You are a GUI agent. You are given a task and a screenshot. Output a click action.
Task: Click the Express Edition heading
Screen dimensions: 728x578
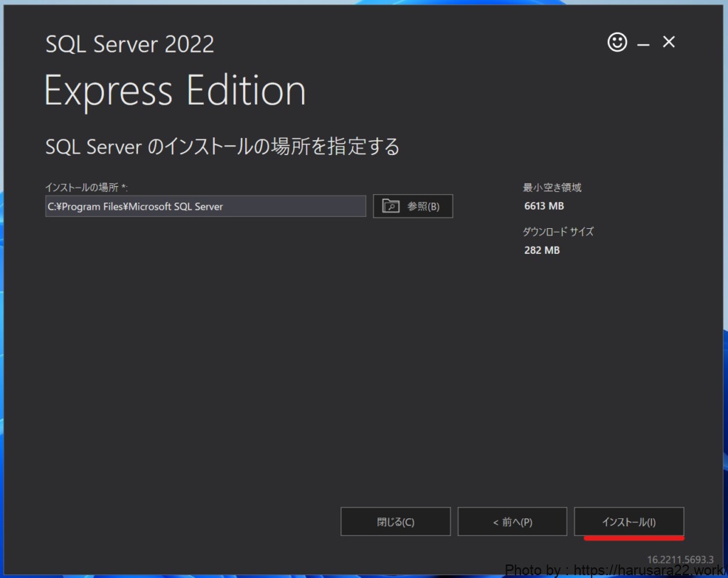click(175, 91)
